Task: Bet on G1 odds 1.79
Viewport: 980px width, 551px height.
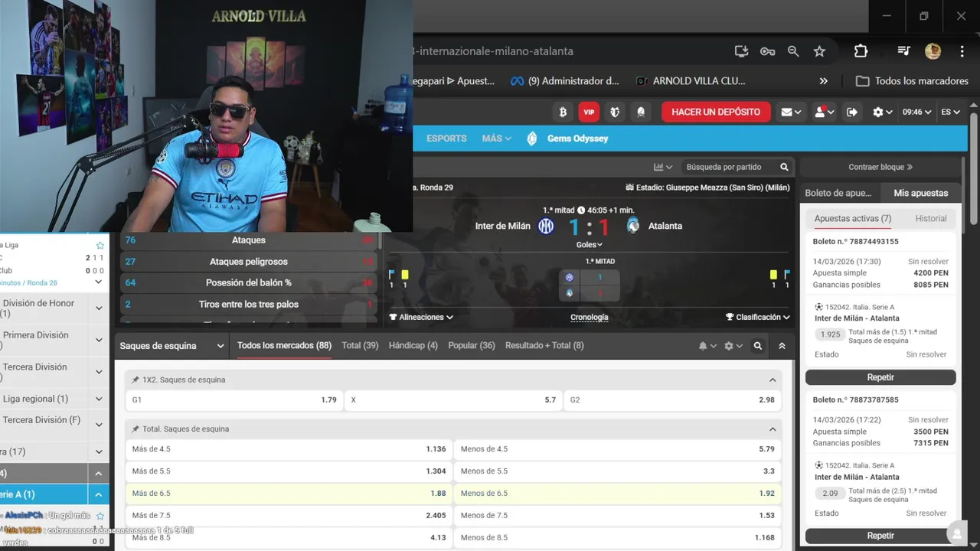Action: point(234,399)
